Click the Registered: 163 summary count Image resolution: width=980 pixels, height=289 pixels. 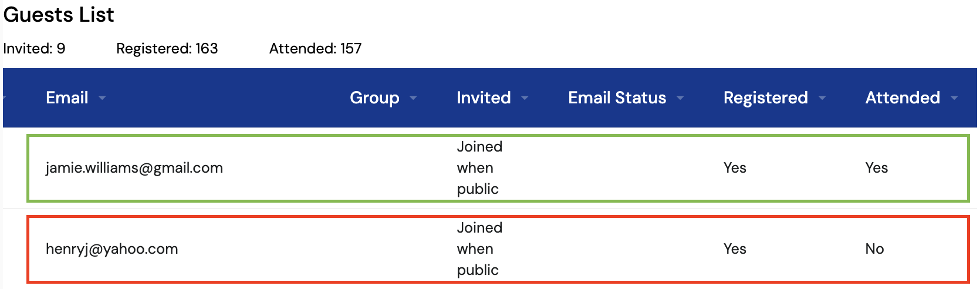[167, 49]
